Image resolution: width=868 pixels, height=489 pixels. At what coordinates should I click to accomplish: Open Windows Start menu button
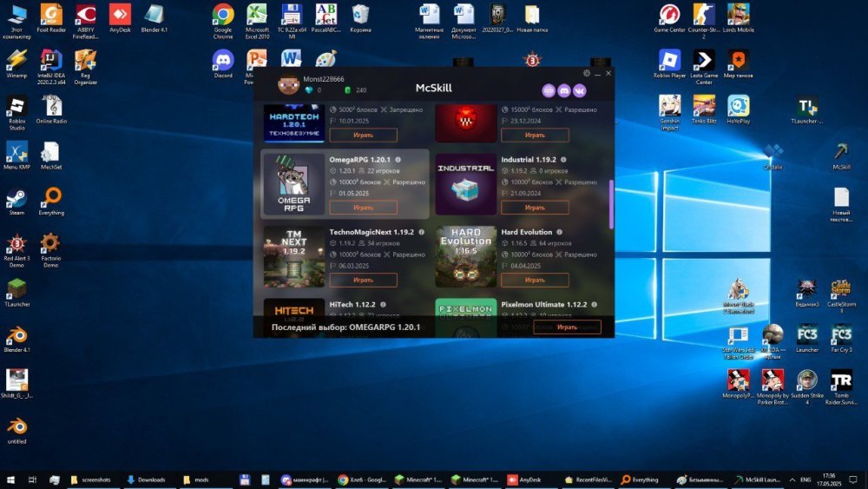click(10, 479)
